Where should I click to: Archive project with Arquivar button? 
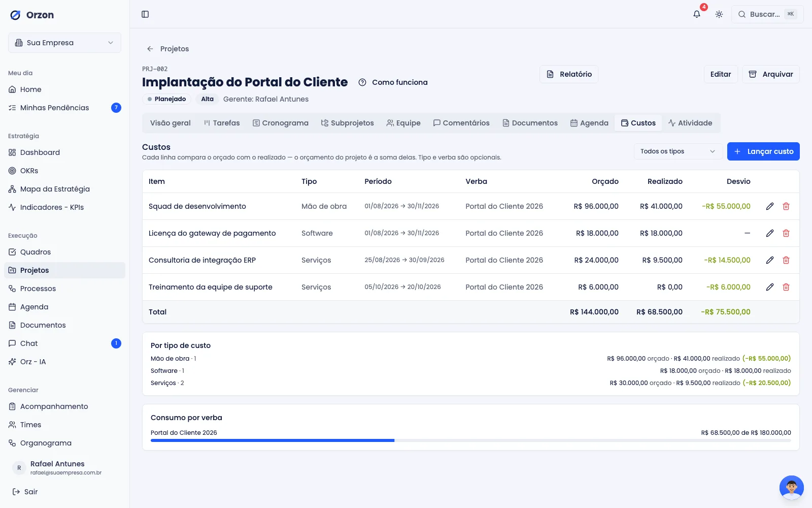771,74
